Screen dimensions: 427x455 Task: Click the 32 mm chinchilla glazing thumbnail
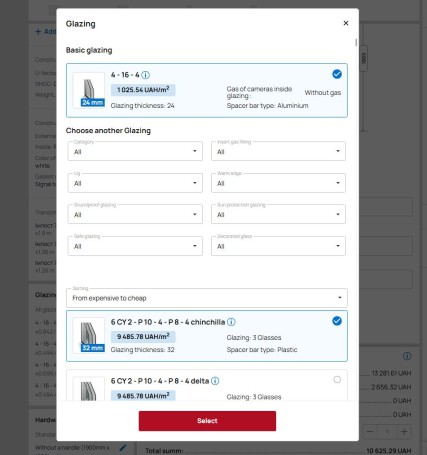tap(89, 335)
